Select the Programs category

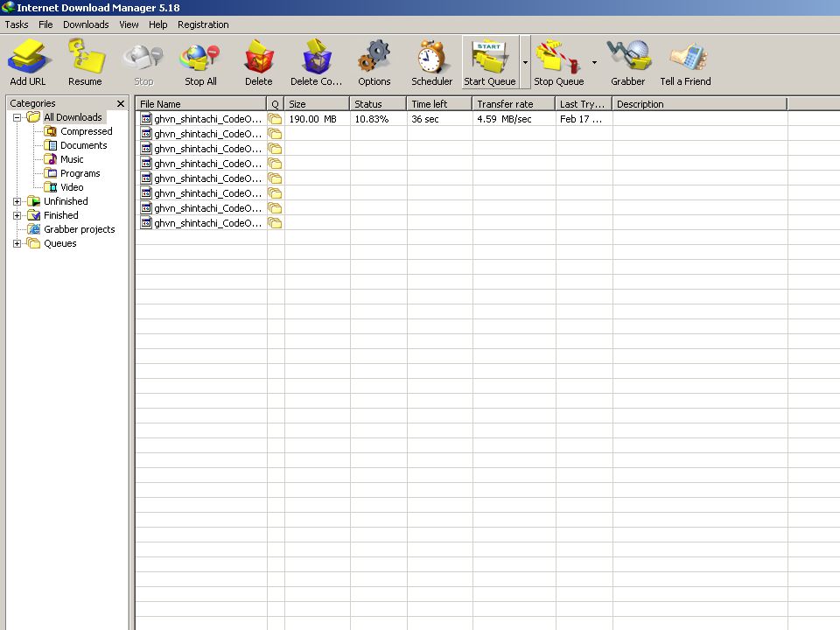click(80, 173)
